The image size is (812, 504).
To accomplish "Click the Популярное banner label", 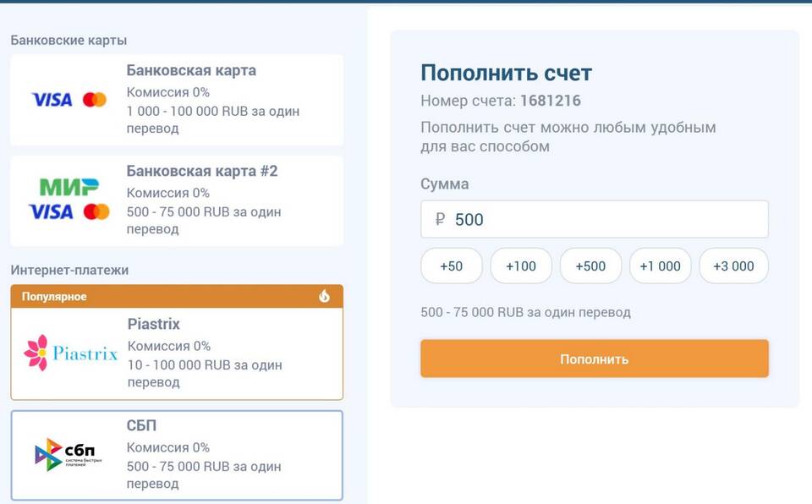I will tap(54, 296).
